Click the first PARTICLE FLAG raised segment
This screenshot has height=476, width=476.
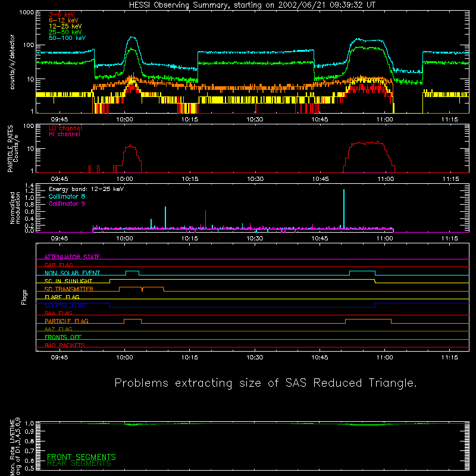tap(133, 320)
